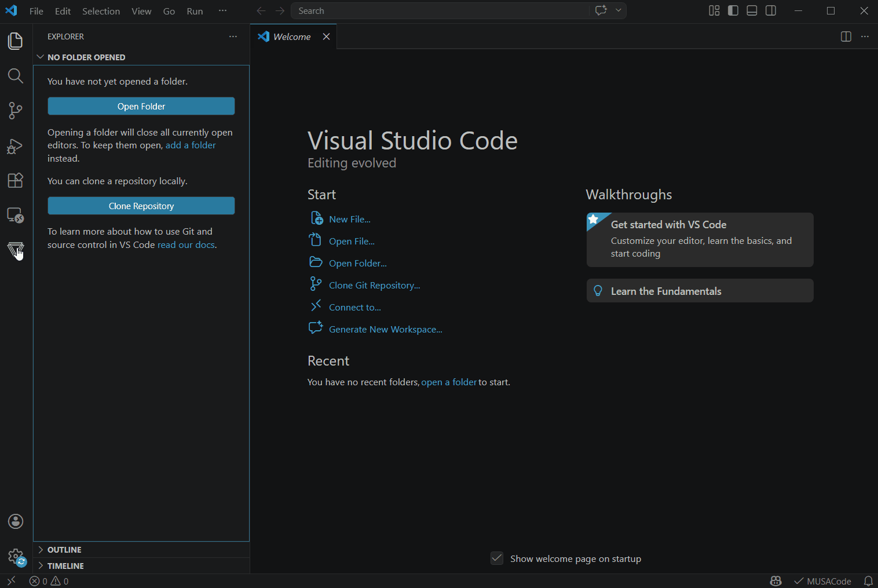Open the Selection menu
878x588 pixels.
(101, 11)
